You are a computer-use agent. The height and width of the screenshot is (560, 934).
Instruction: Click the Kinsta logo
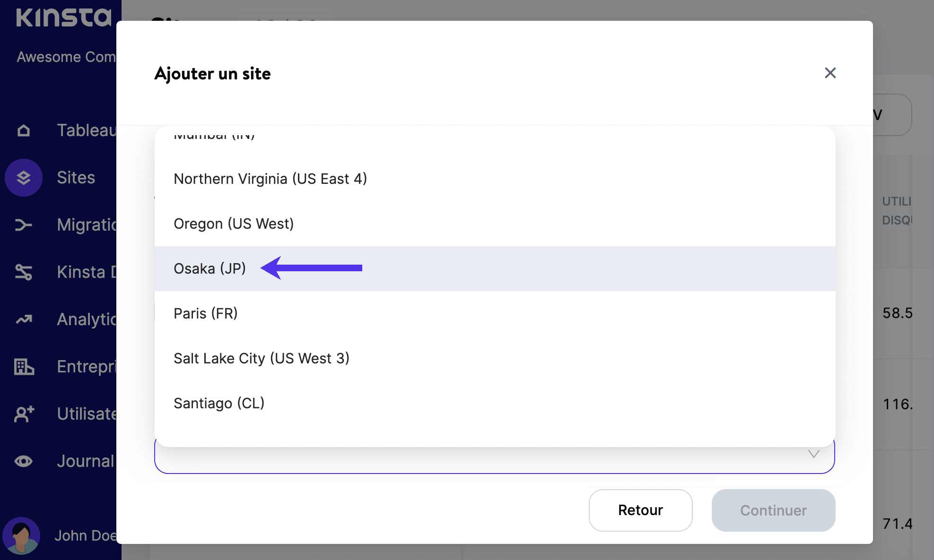(x=64, y=17)
